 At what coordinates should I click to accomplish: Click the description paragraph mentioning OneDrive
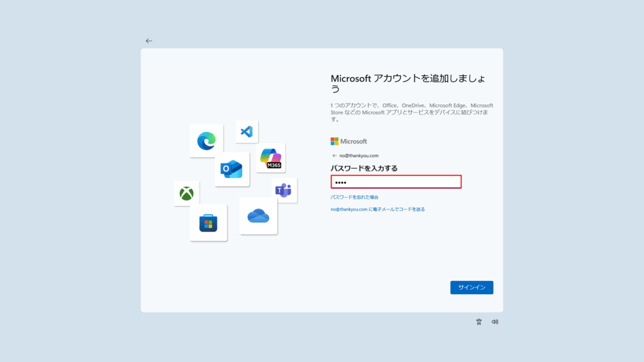(x=411, y=112)
